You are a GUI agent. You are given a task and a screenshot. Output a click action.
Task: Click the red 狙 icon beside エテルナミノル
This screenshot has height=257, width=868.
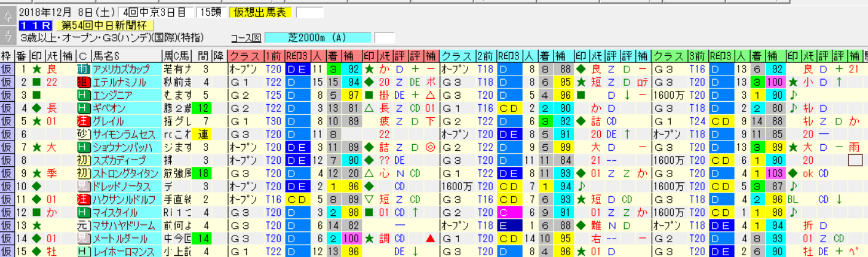click(84, 82)
